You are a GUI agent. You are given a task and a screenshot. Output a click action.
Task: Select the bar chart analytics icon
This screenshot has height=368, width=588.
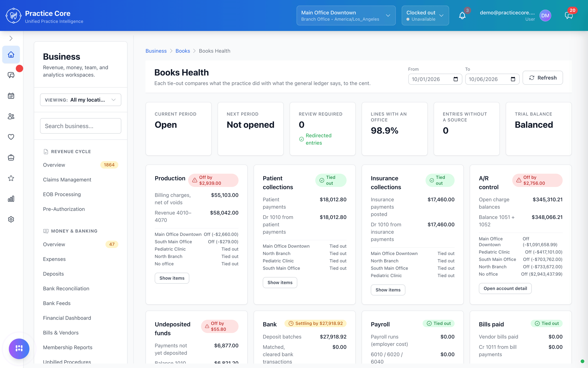pyautogui.click(x=11, y=199)
